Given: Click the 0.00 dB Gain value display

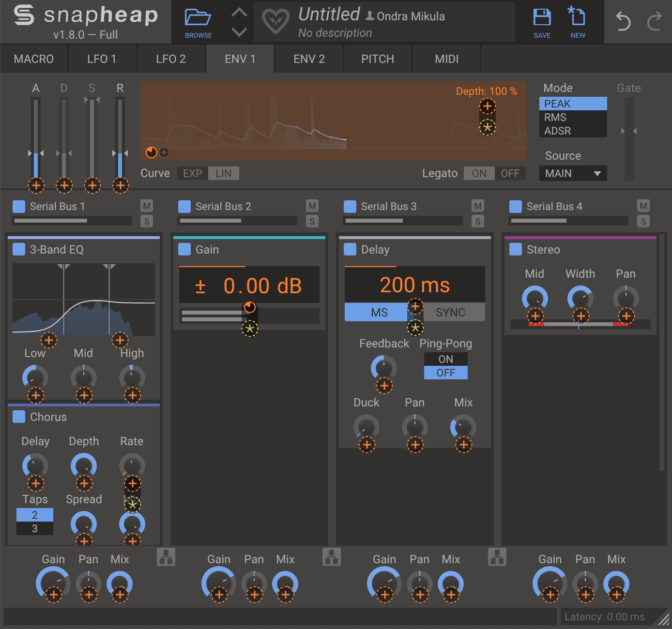Looking at the screenshot, I should click(249, 285).
